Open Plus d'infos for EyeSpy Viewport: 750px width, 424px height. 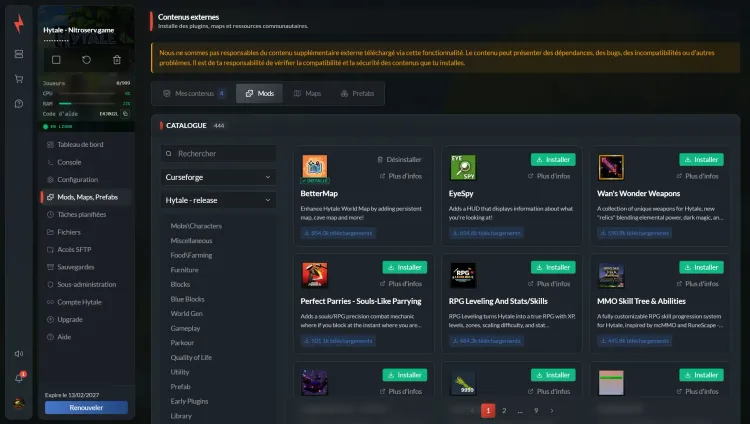pos(549,176)
